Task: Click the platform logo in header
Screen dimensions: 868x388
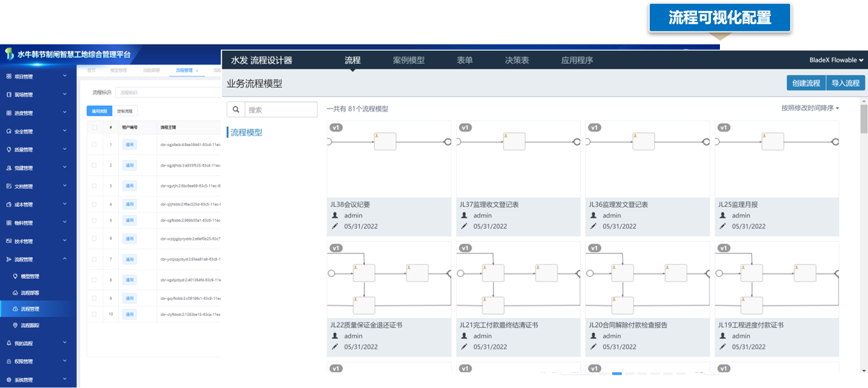Action: pos(9,54)
